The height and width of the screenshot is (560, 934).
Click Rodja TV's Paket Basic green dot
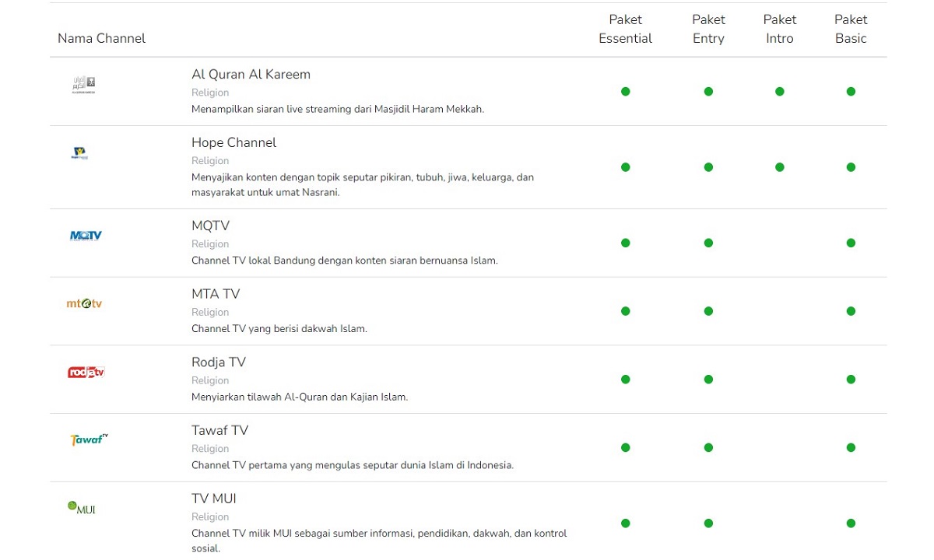(851, 380)
